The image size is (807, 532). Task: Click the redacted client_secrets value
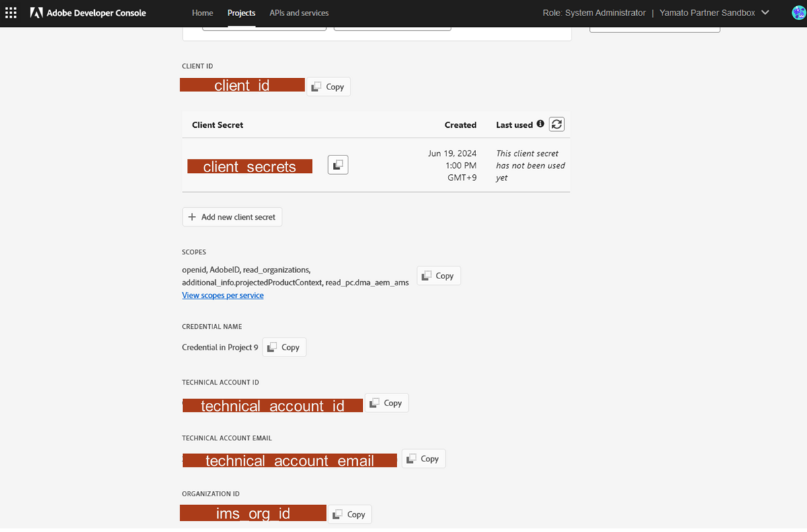[249, 165]
